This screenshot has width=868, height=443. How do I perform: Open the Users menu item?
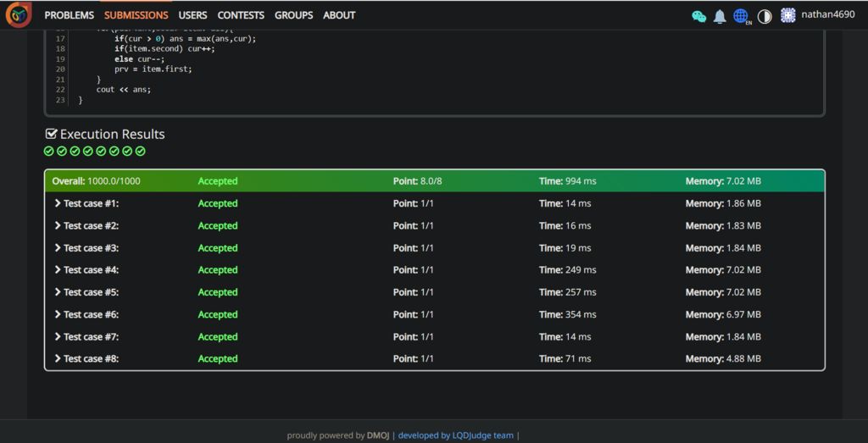(x=192, y=15)
